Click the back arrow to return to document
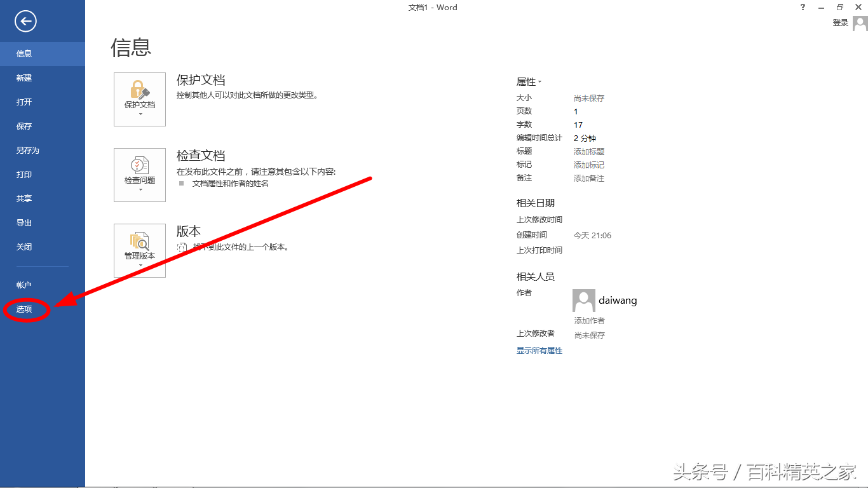The width and height of the screenshot is (868, 488). (26, 22)
